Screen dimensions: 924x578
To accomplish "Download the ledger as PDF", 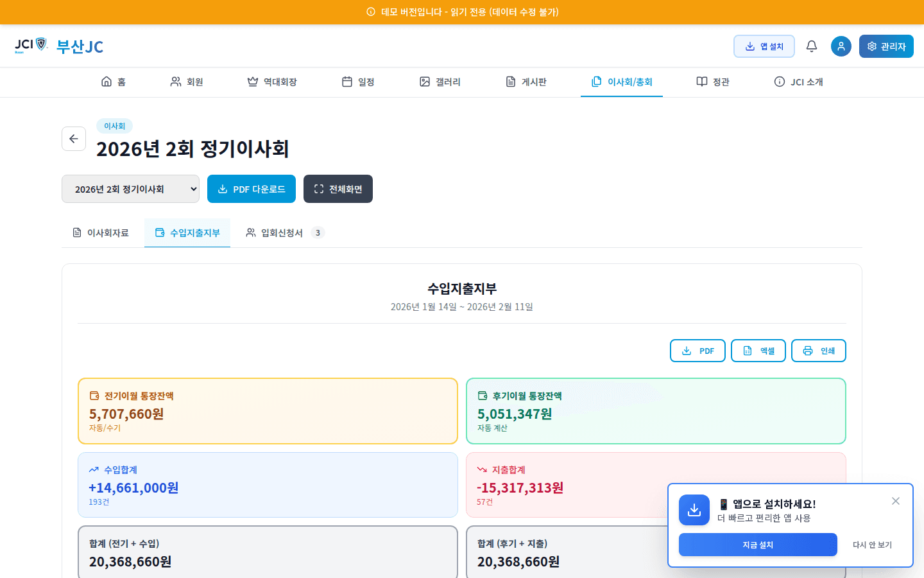I will 697,351.
